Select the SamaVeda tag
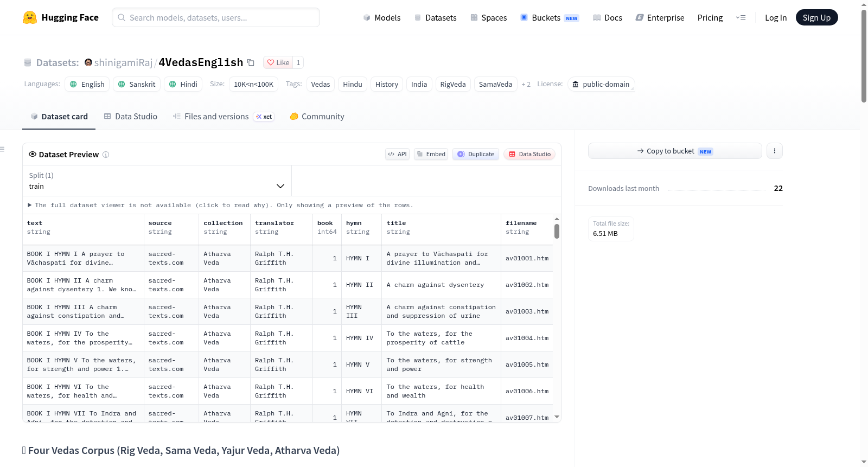 click(496, 84)
